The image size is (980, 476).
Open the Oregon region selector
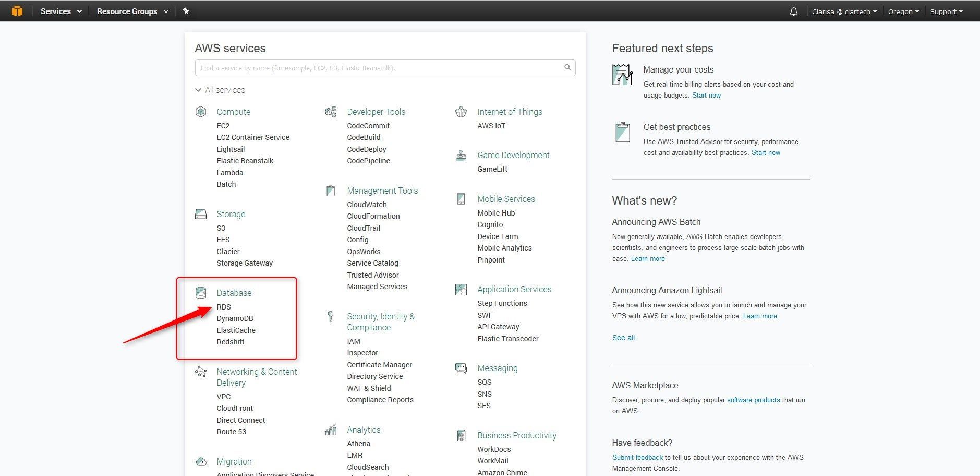[x=903, y=11]
